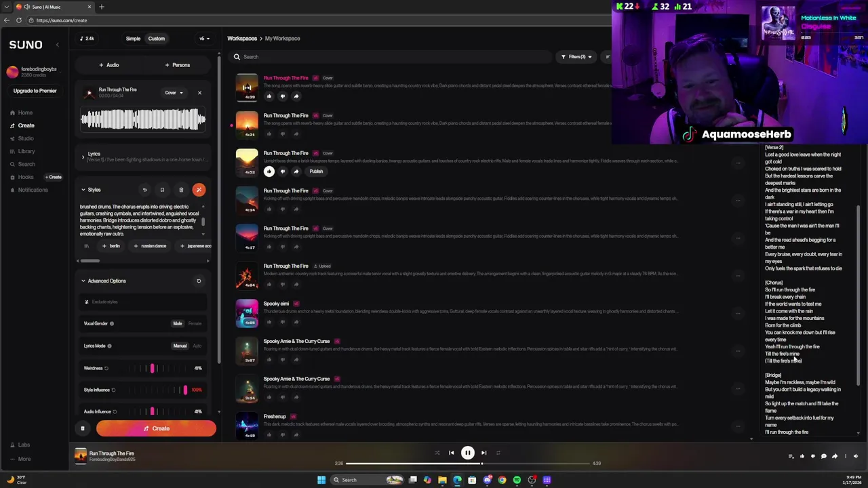The width and height of the screenshot is (868, 488).
Task: Like the third Run Through The Fire
Action: tap(269, 171)
